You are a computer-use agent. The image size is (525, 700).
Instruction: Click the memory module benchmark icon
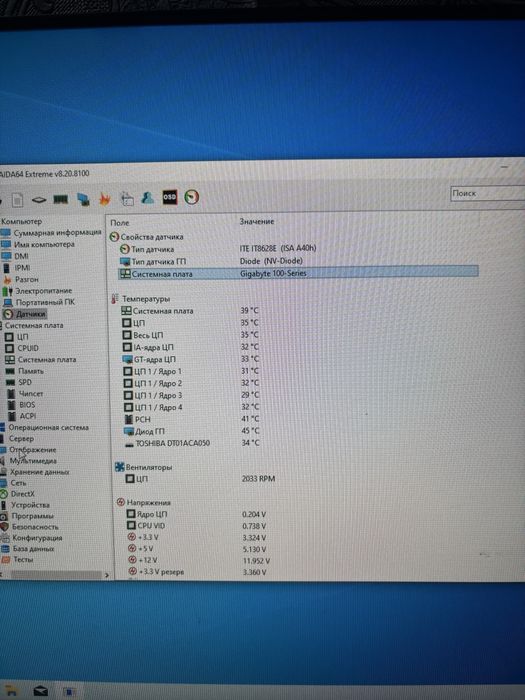click(61, 199)
